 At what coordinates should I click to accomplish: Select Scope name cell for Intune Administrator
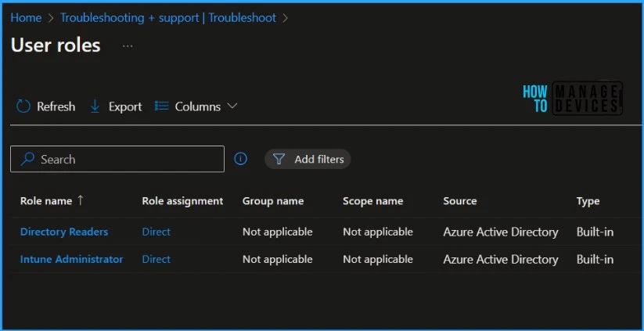(x=378, y=259)
